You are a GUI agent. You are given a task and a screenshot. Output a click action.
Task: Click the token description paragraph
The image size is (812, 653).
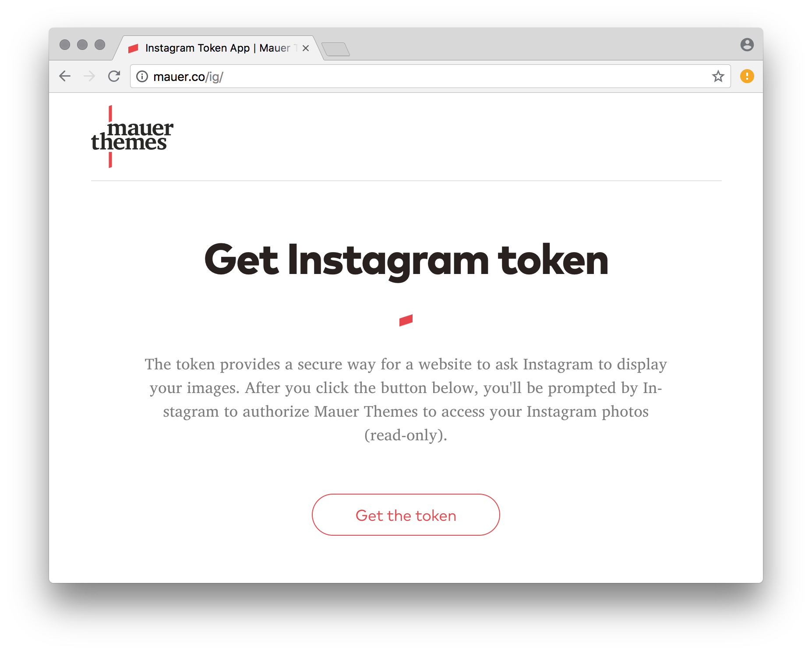pyautogui.click(x=406, y=400)
